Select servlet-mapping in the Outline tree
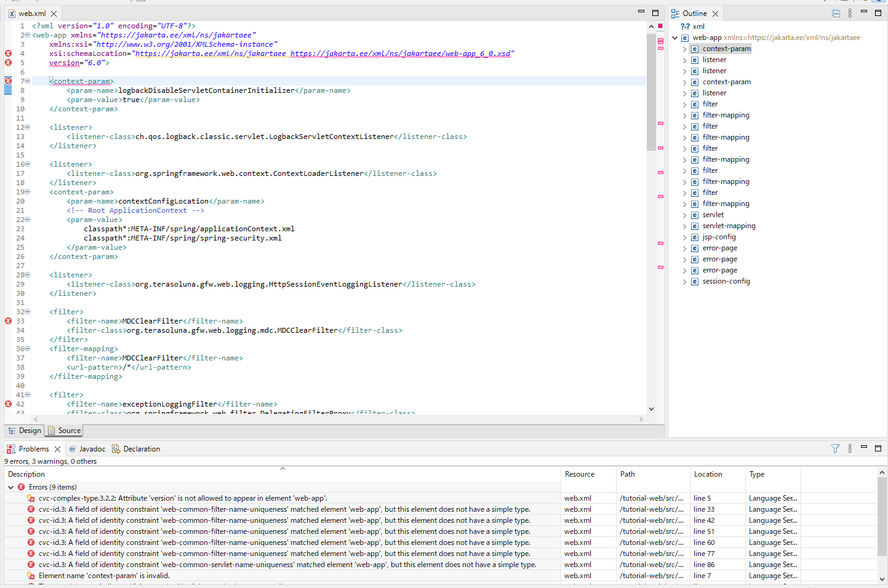Screen dimensions: 888x588 pyautogui.click(x=729, y=226)
